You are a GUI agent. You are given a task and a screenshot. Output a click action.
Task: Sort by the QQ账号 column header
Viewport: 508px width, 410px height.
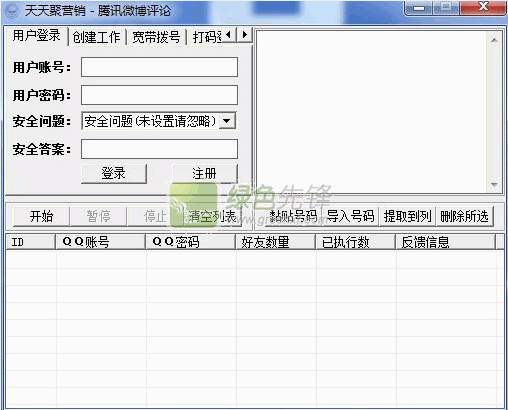tap(100, 242)
